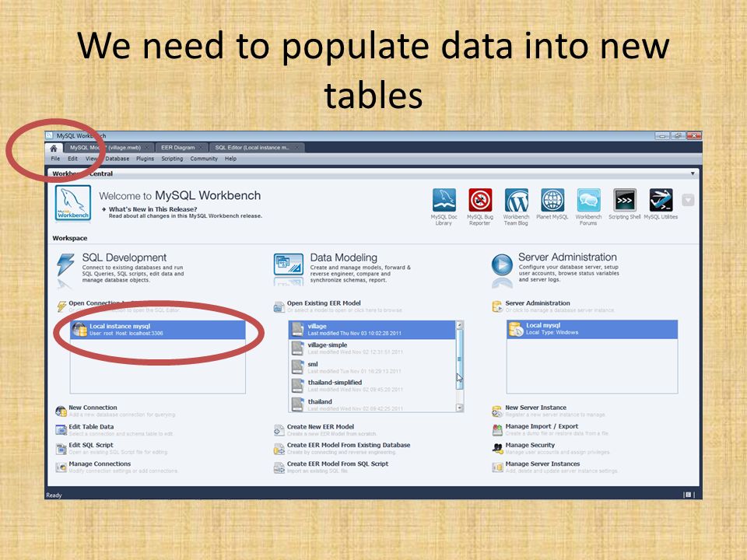The image size is (747, 560).
Task: Click Create EER Model From SQL Script link
Action: pos(338,464)
